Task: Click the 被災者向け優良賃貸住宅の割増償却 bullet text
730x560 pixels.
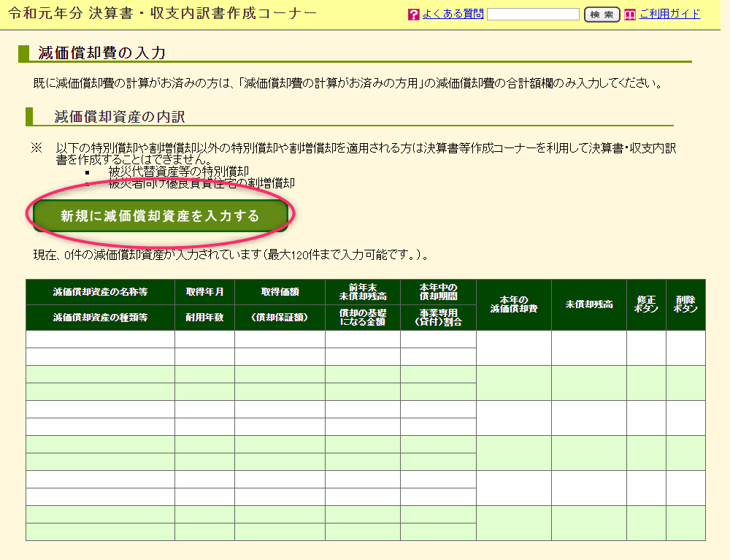Action: (201, 183)
